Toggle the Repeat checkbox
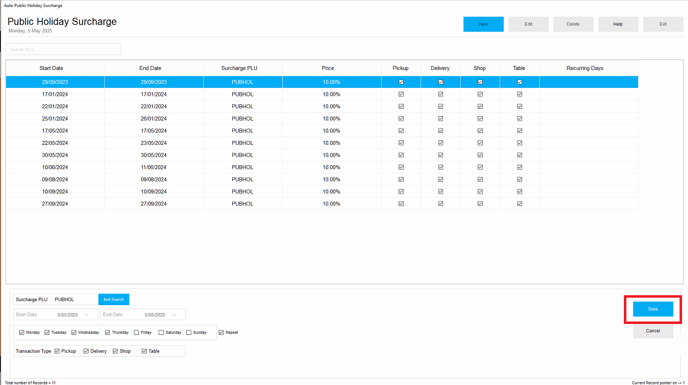688x385 pixels. (221, 333)
